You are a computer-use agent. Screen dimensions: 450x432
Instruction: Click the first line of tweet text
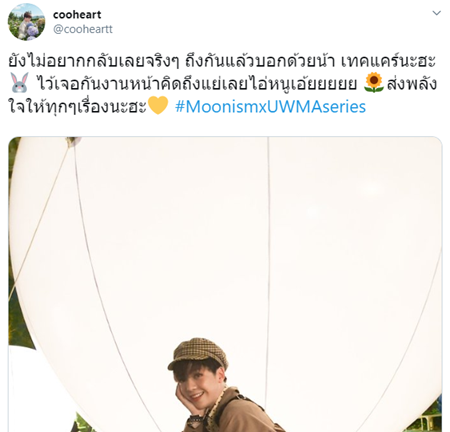coord(222,61)
